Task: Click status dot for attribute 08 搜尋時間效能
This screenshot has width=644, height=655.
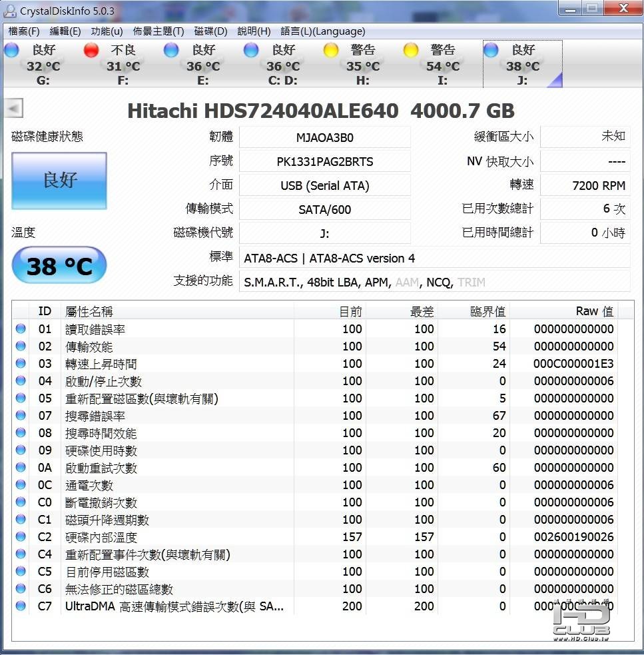Action: pos(21,432)
